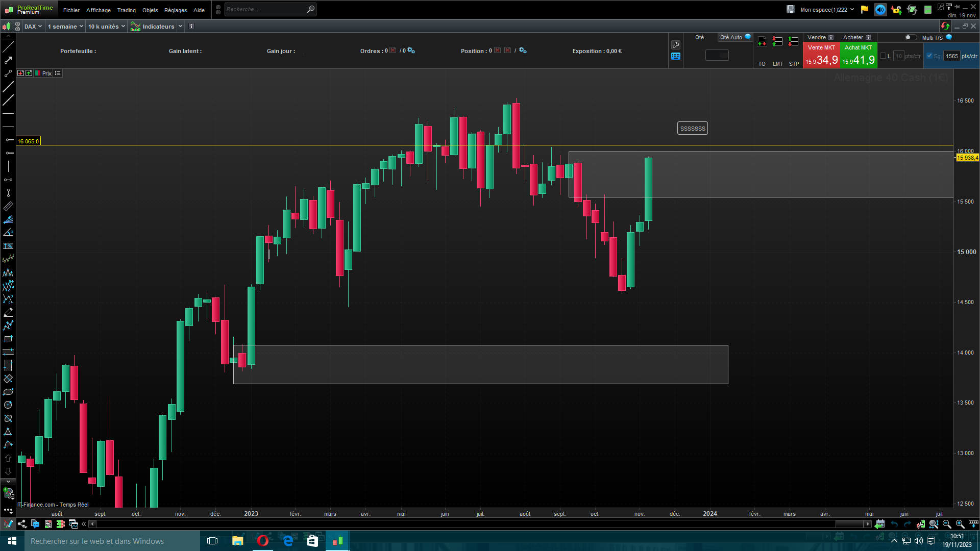Open the Objets menu
The height and width of the screenshot is (551, 980).
150,10
